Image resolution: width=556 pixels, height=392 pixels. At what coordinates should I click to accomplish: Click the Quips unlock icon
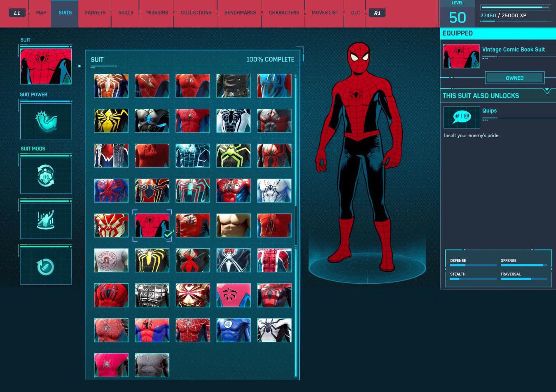click(x=461, y=117)
